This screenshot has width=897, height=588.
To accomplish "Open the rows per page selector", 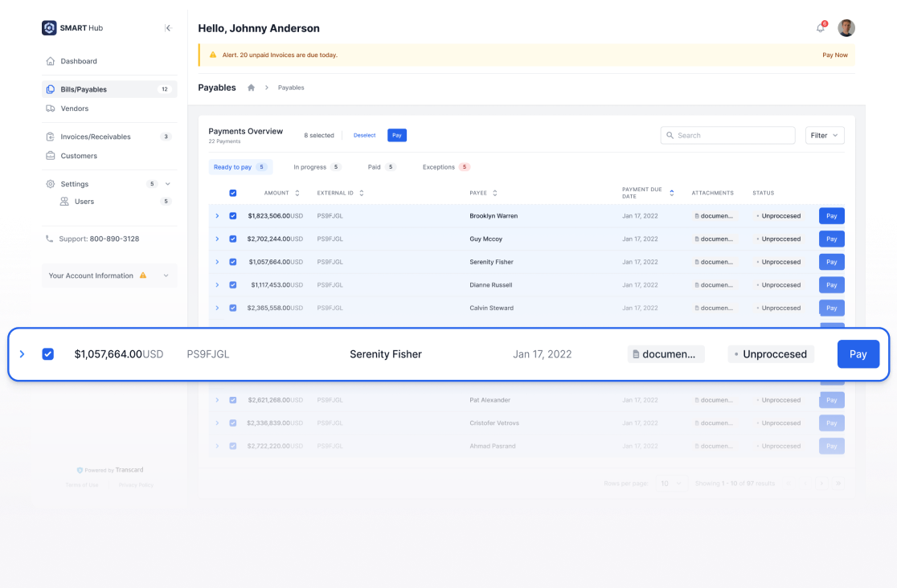I will tap(672, 483).
